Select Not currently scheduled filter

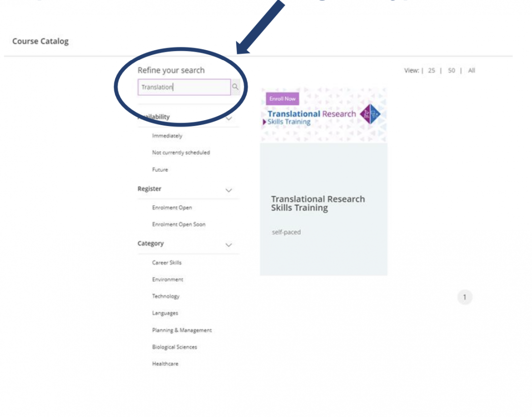tap(181, 153)
